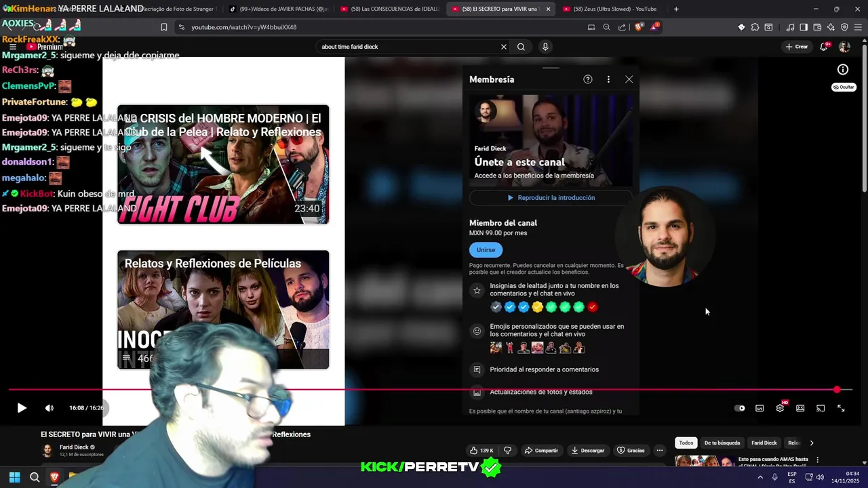Seek to the middle of the progress bar
The image size is (868, 488).
430,390
